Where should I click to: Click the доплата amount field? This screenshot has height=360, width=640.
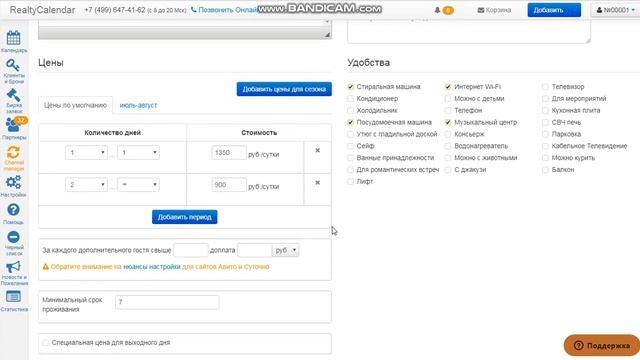[255, 250]
